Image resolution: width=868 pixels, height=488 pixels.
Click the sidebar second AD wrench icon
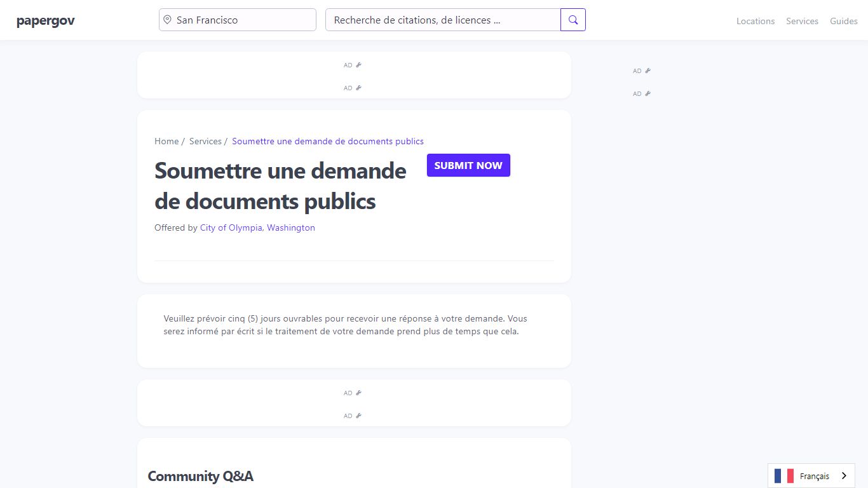pyautogui.click(x=648, y=93)
